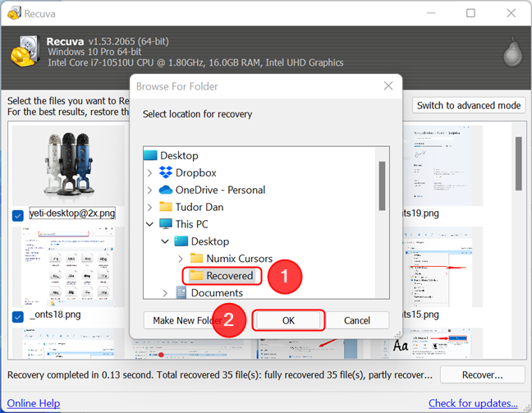Viewport: 532px width, 413px height.
Task: Select the thumbnail above ts15.png
Action: 443,267
